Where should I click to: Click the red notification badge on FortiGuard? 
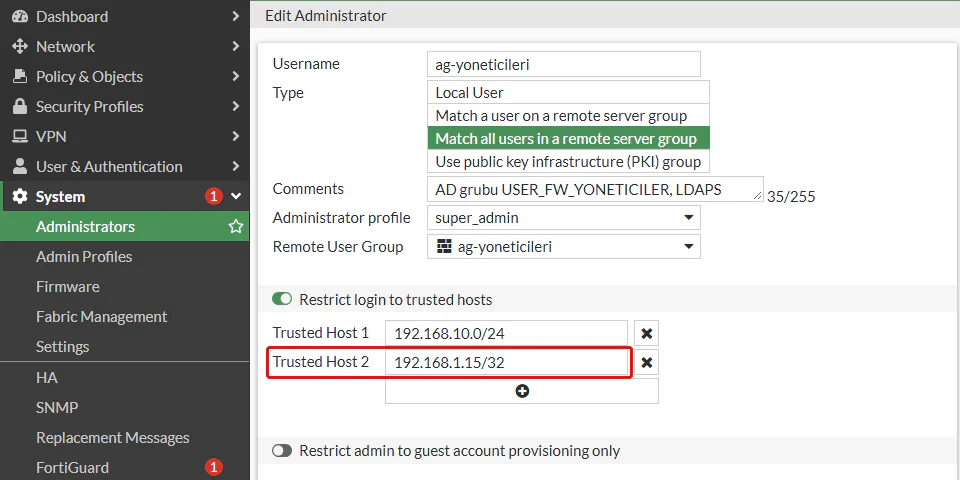point(213,468)
